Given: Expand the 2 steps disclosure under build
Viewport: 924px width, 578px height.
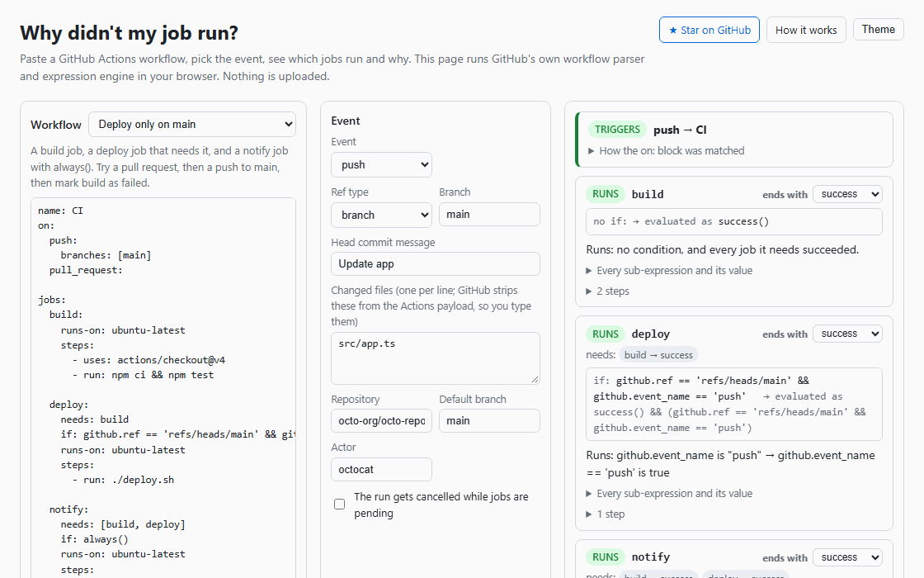Looking at the screenshot, I should click(607, 291).
